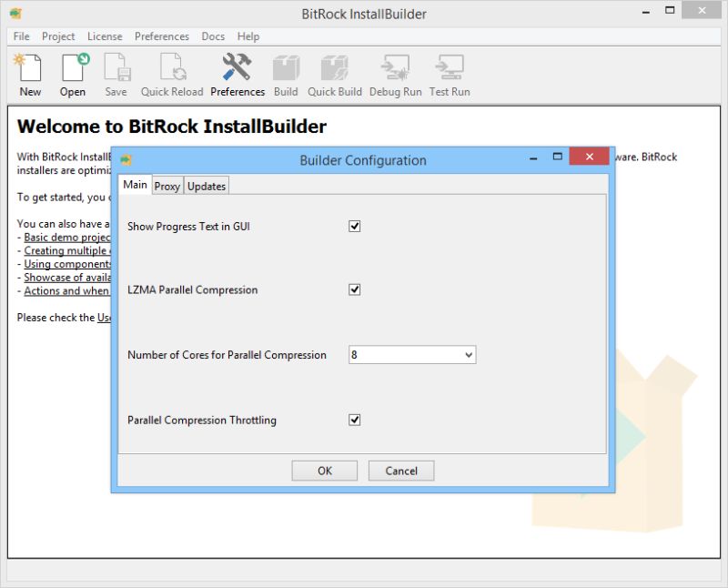Click the 'Welcome to BitRock InstallBuilder' heading
The width and height of the screenshot is (728, 588).
click(x=172, y=127)
